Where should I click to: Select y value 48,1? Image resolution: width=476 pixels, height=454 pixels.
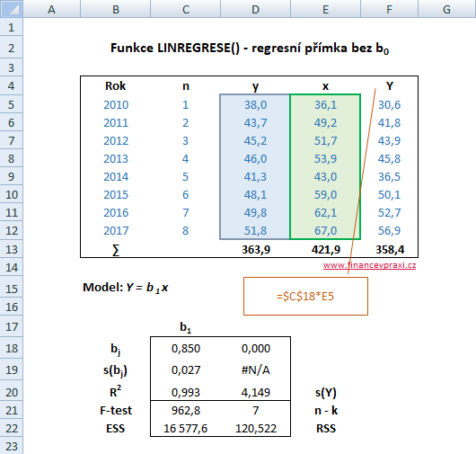coord(256,194)
